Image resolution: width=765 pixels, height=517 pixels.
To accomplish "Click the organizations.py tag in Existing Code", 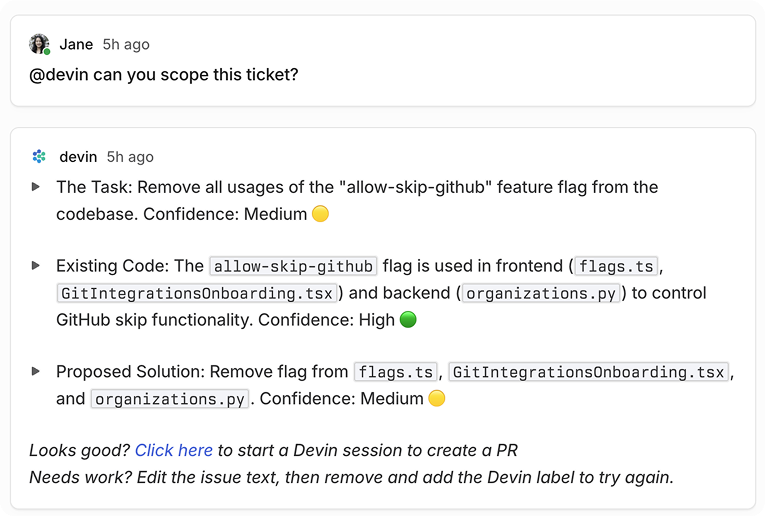I will point(541,293).
